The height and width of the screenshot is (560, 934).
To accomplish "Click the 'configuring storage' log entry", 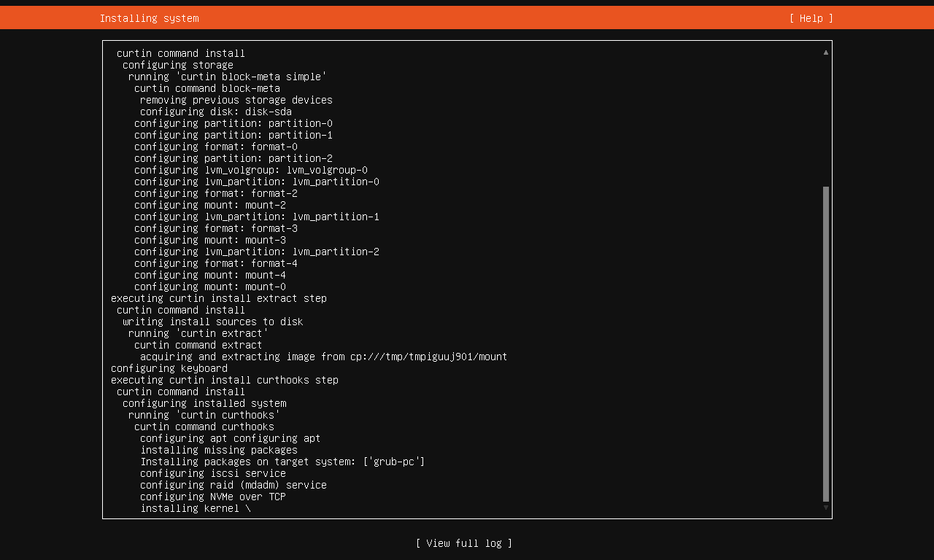I will tap(178, 65).
